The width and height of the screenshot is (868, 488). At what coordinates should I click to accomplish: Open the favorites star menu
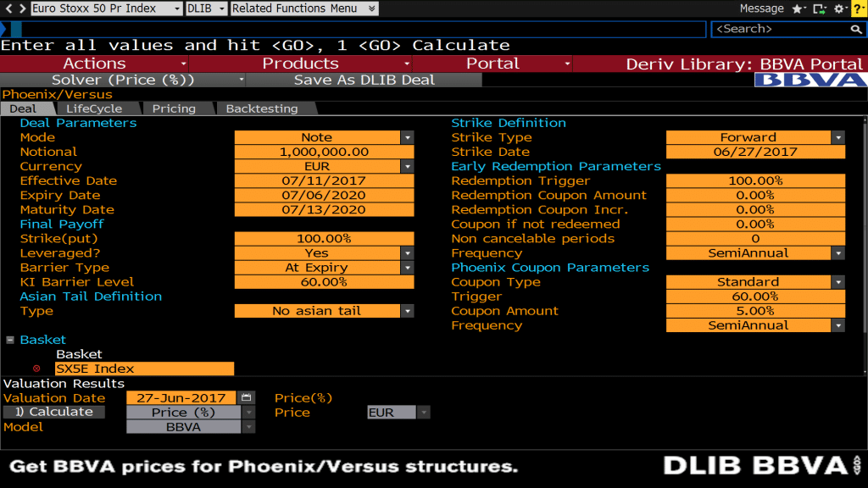point(798,8)
